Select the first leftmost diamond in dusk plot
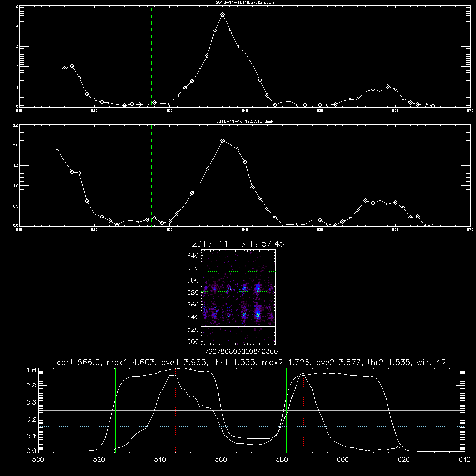This screenshot has width=476, height=476. (x=57, y=149)
